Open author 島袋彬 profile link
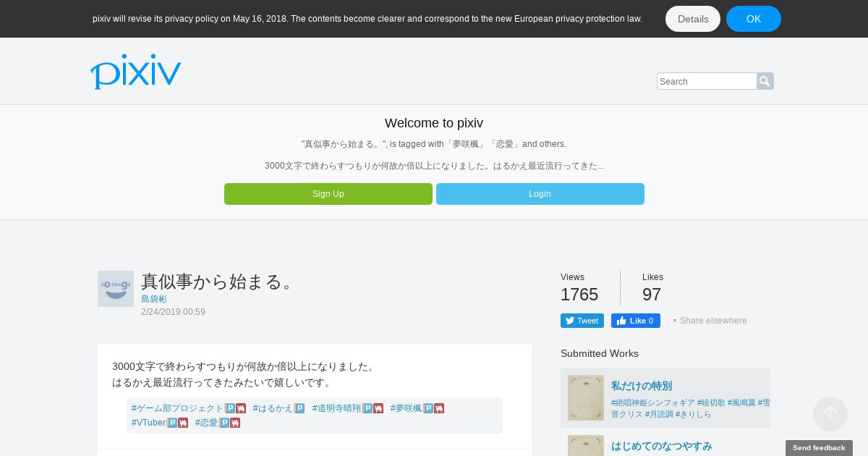 [154, 299]
